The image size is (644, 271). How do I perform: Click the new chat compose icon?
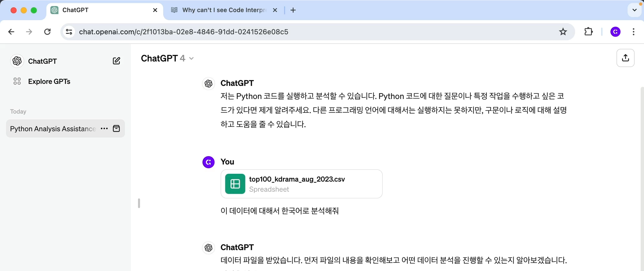click(x=117, y=61)
